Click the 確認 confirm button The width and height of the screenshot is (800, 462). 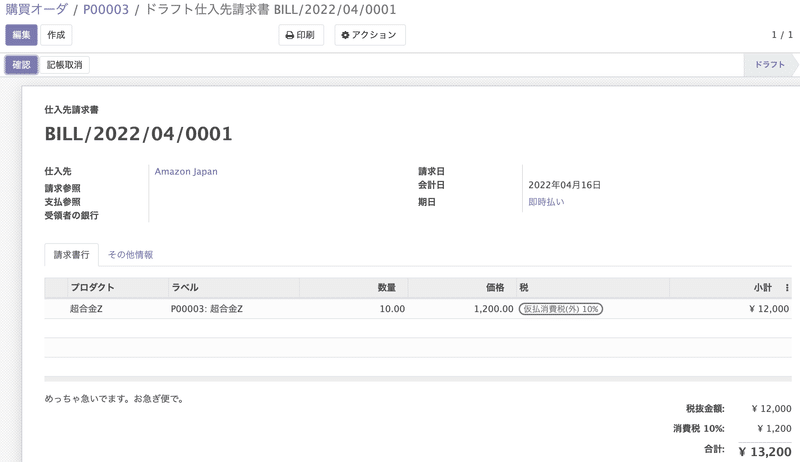[21, 65]
